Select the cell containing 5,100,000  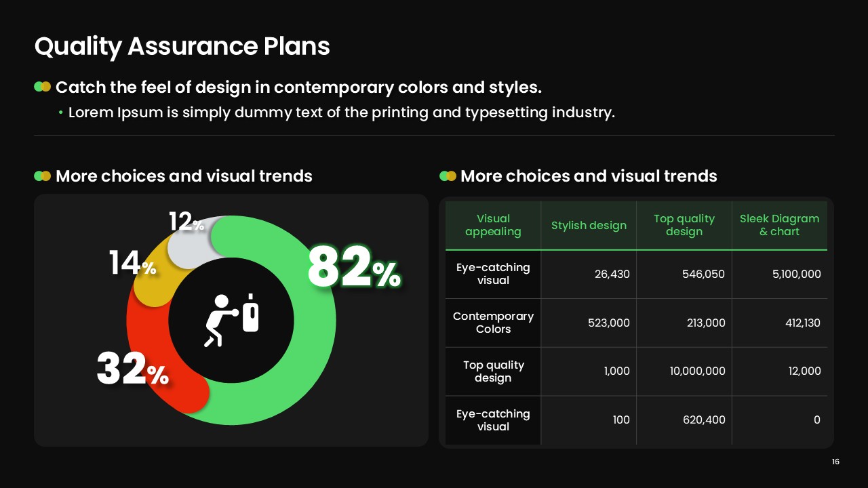tap(780, 274)
